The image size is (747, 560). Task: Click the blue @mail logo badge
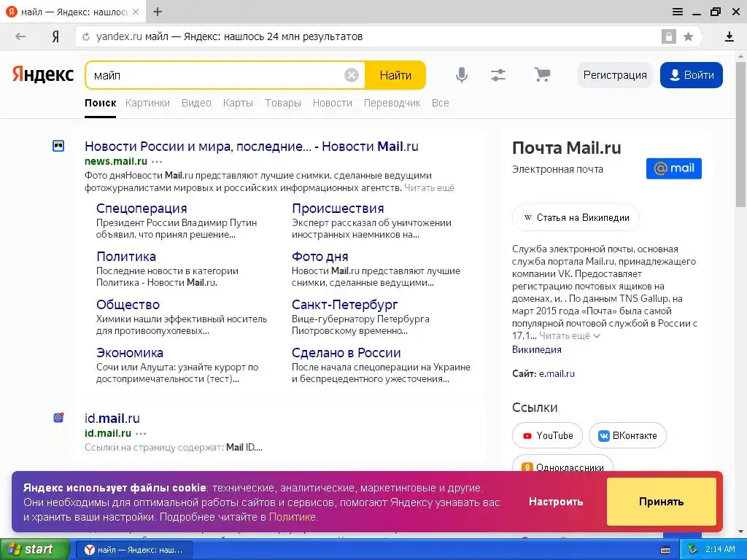pyautogui.click(x=673, y=168)
